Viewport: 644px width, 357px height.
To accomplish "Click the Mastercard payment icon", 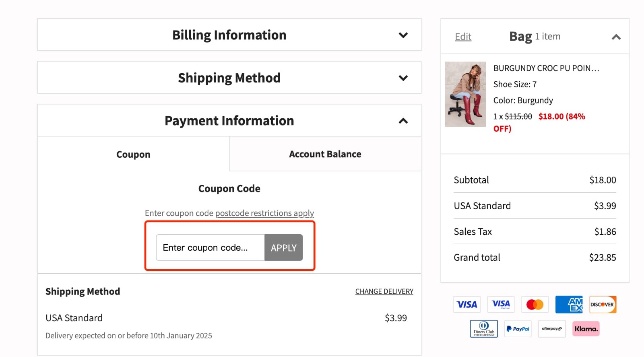I will pyautogui.click(x=535, y=304).
